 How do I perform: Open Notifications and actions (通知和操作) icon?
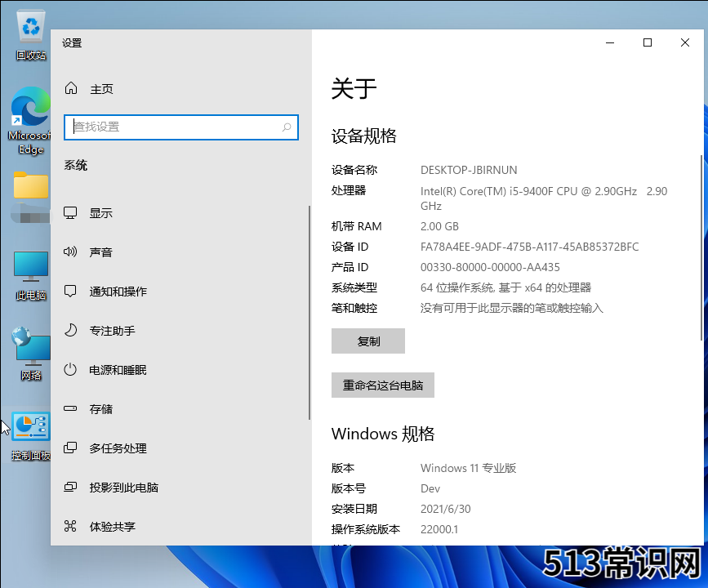coord(71,292)
